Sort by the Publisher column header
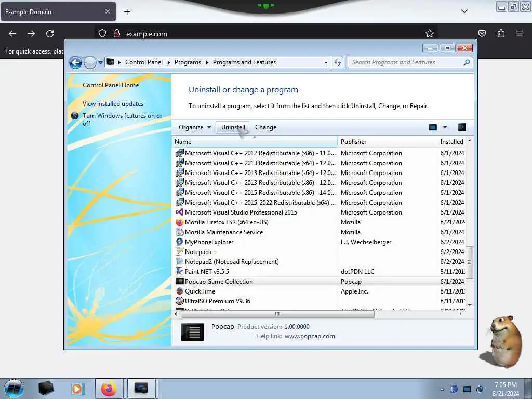This screenshot has width=532, height=399. (x=387, y=142)
